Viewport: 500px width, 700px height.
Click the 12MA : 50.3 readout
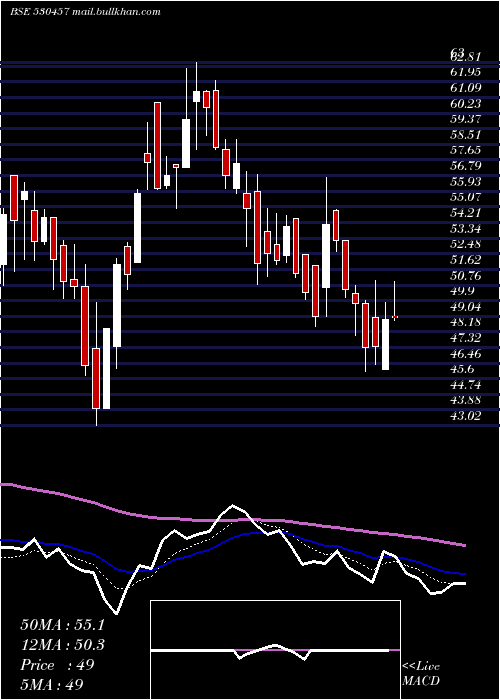[62, 645]
